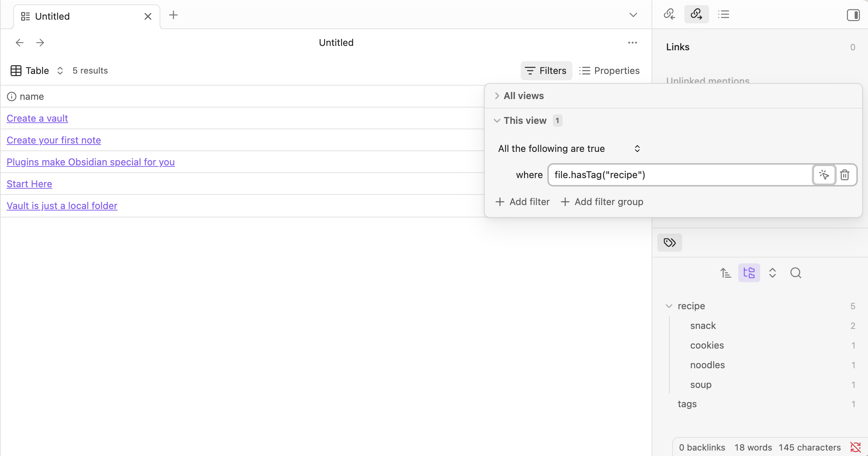Edit the file.hasTag("recipe") filter field
Image resolution: width=868 pixels, height=456 pixels.
pos(680,175)
